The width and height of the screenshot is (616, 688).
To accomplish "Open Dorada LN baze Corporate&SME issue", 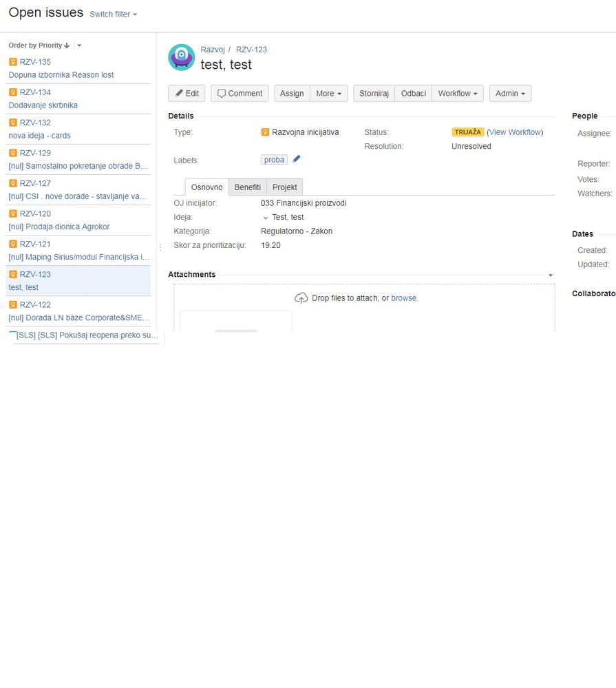I will click(79, 317).
